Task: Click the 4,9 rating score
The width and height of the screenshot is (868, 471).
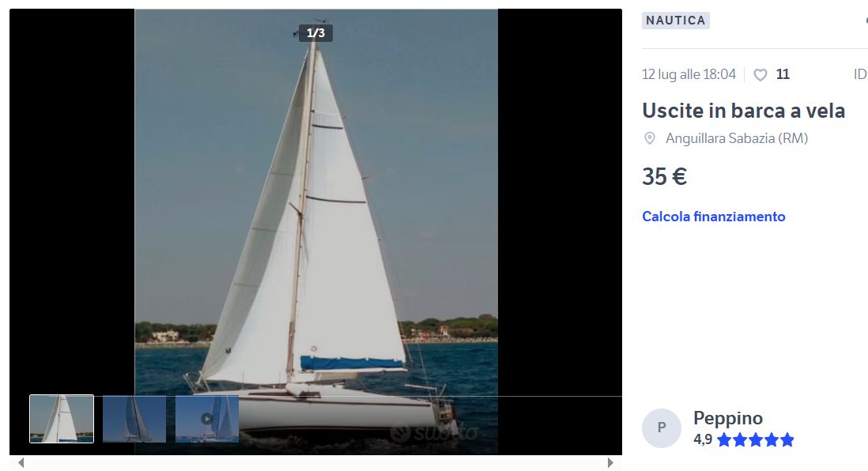Action: [703, 440]
